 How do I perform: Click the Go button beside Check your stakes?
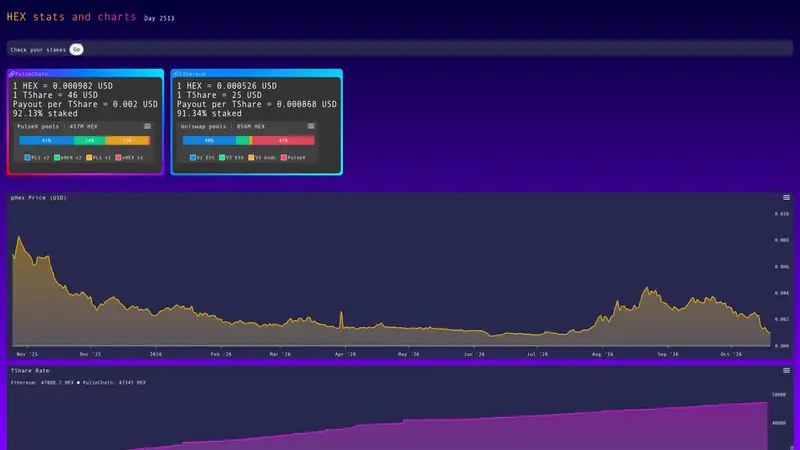(x=77, y=49)
